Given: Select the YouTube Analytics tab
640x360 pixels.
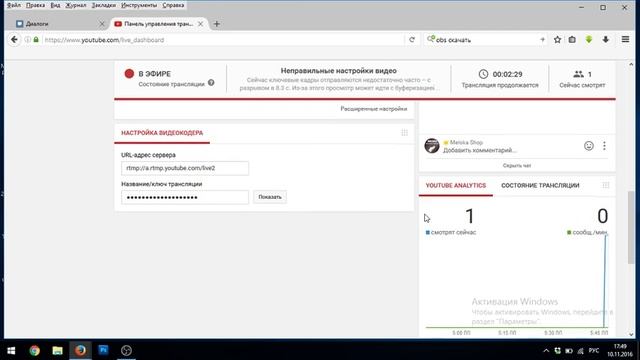Looking at the screenshot, I should click(456, 185).
